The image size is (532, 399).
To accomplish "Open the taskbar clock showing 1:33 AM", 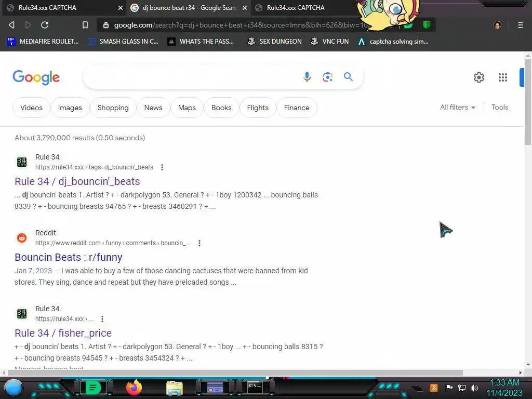I will coord(504,388).
